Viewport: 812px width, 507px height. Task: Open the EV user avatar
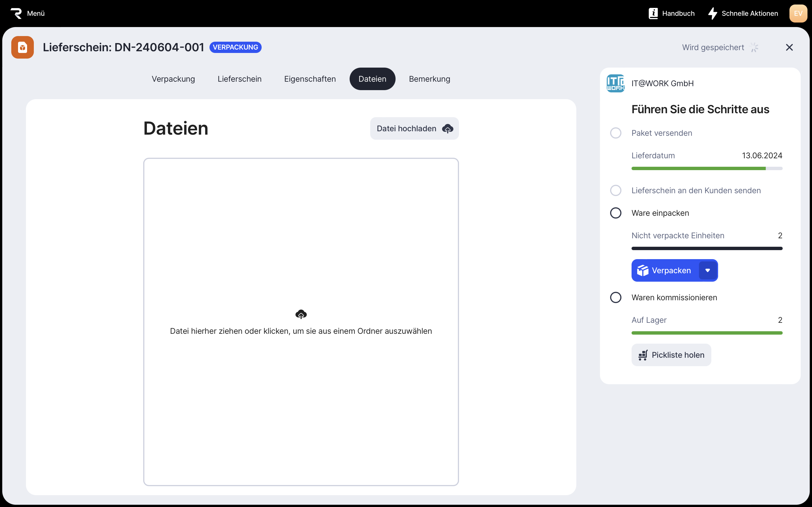[x=798, y=14]
